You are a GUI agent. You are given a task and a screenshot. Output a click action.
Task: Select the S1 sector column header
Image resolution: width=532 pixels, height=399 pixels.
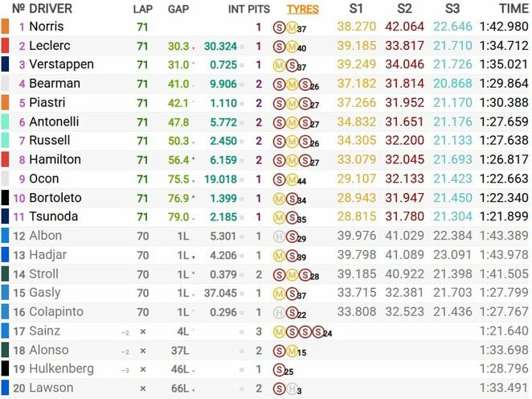[355, 9]
